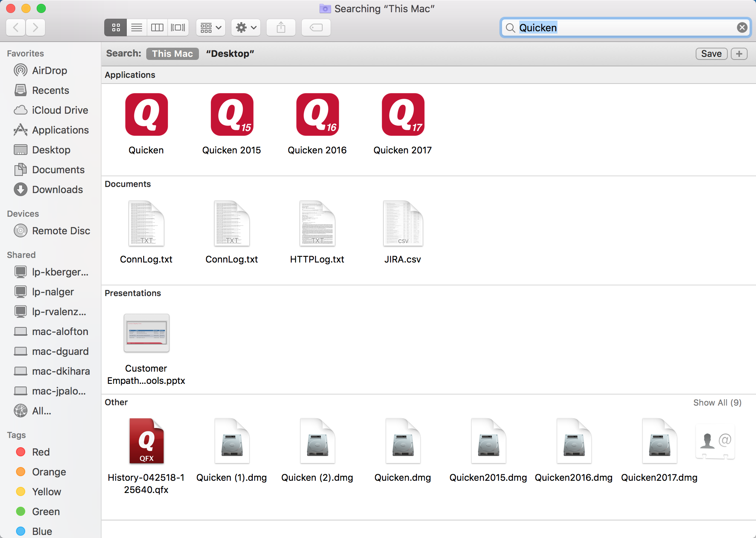
Task: Select the "Desktop" search scope
Action: point(230,54)
